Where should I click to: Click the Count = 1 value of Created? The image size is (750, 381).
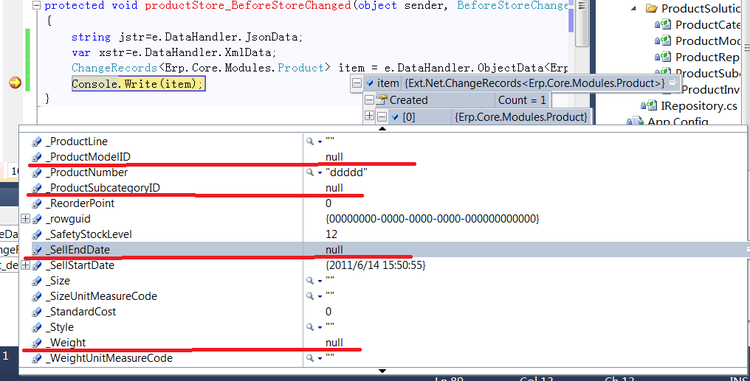coord(522,100)
